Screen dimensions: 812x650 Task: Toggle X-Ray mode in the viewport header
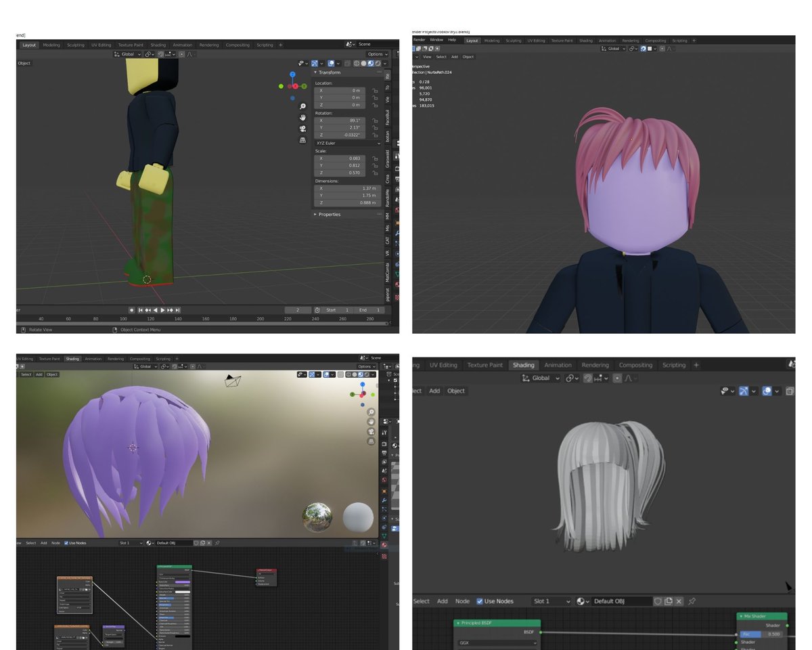(x=346, y=64)
